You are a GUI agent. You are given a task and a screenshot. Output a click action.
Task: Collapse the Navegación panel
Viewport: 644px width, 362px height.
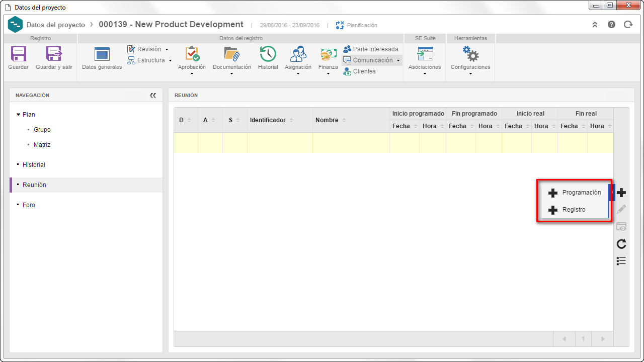(x=153, y=95)
